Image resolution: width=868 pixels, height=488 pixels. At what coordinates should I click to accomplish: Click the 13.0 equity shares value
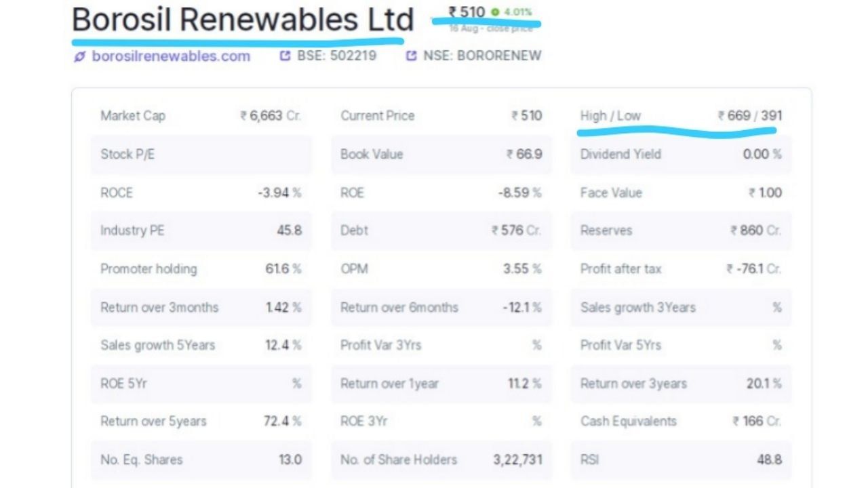(290, 460)
